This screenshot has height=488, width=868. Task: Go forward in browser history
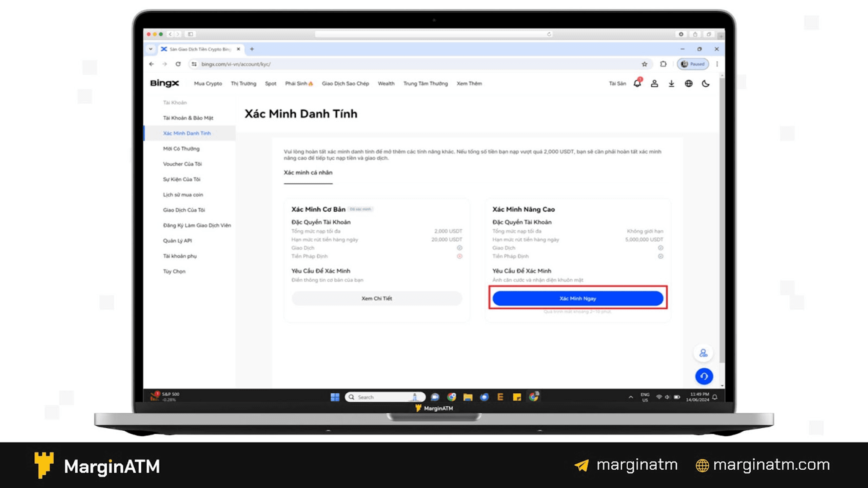click(x=164, y=64)
